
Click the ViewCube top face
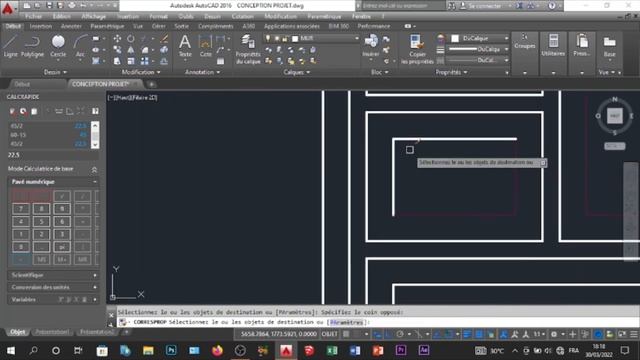click(615, 116)
